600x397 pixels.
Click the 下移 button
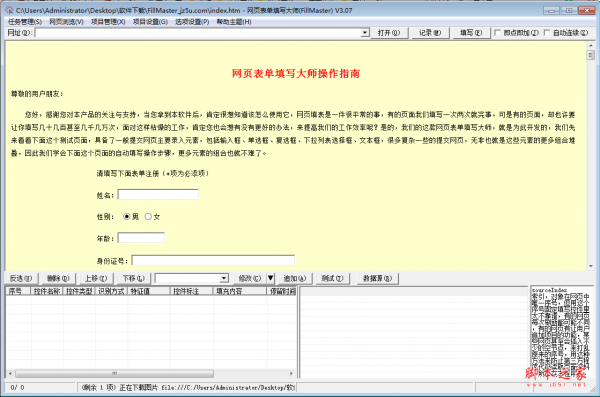click(133, 278)
